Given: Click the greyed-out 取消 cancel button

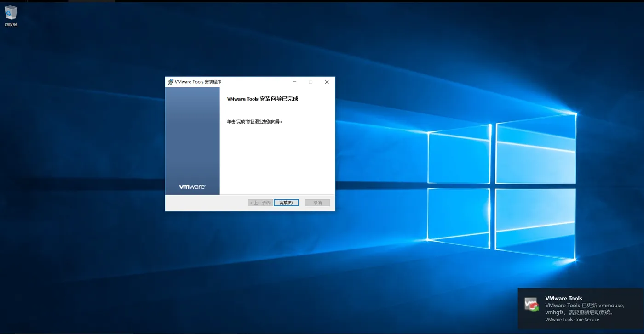Looking at the screenshot, I should 317,203.
